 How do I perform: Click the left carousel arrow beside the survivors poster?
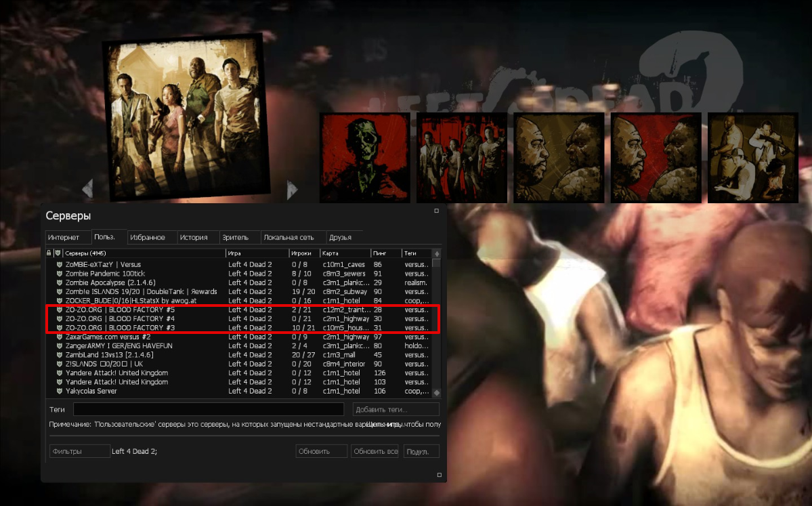click(x=87, y=190)
